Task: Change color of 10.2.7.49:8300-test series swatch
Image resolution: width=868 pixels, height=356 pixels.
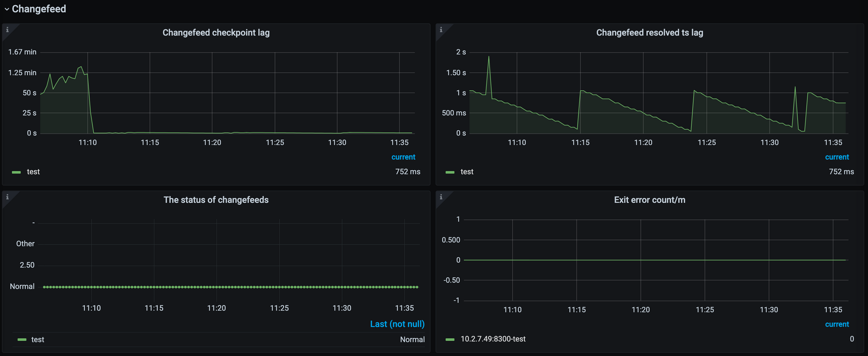Action: [450, 340]
